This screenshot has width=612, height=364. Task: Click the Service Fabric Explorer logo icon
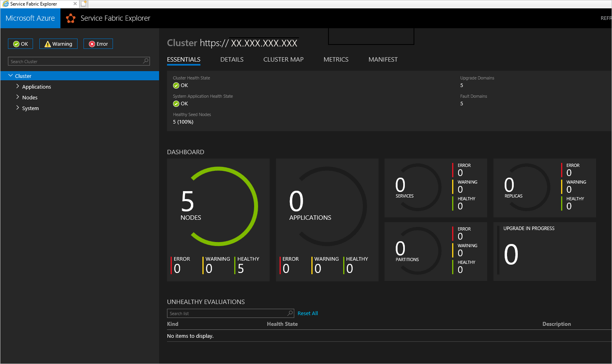(x=71, y=18)
